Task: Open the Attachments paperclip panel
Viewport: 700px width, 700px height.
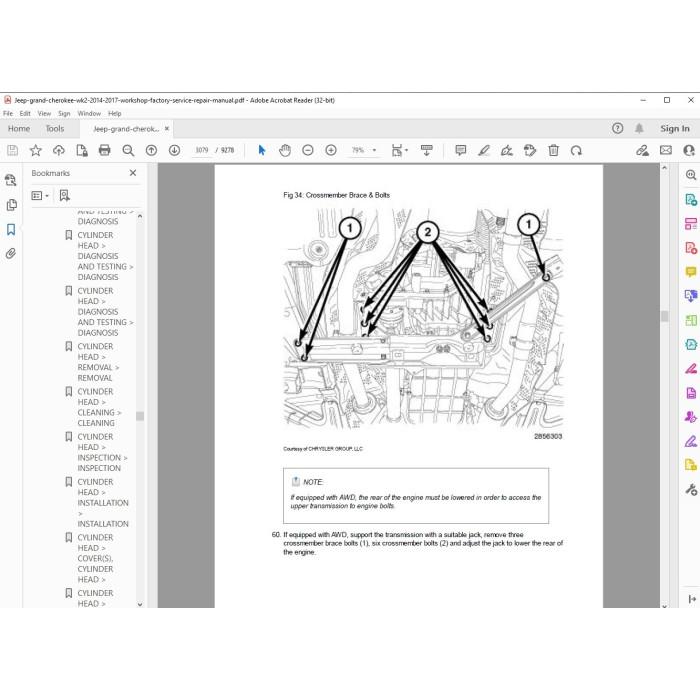Action: coord(11,254)
